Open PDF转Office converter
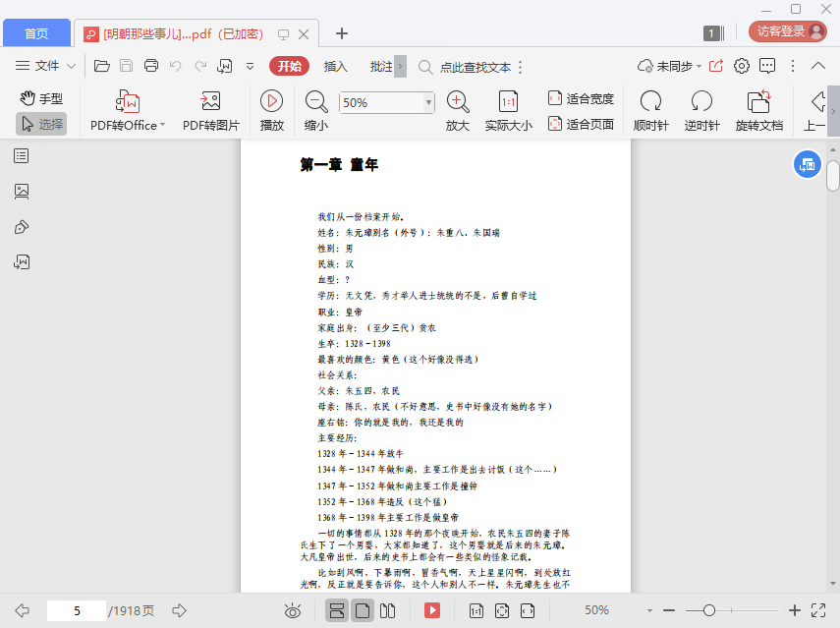Screen dimensions: 840x628 (x=128, y=111)
